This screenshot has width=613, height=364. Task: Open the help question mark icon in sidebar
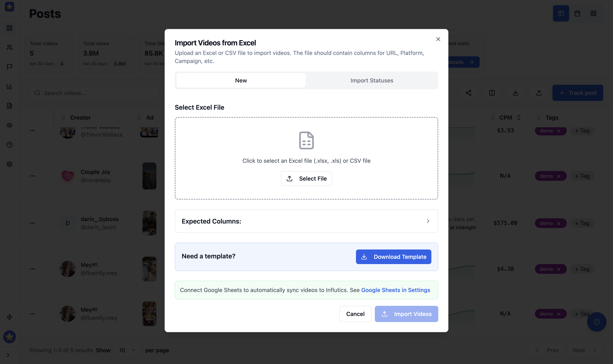10,145
